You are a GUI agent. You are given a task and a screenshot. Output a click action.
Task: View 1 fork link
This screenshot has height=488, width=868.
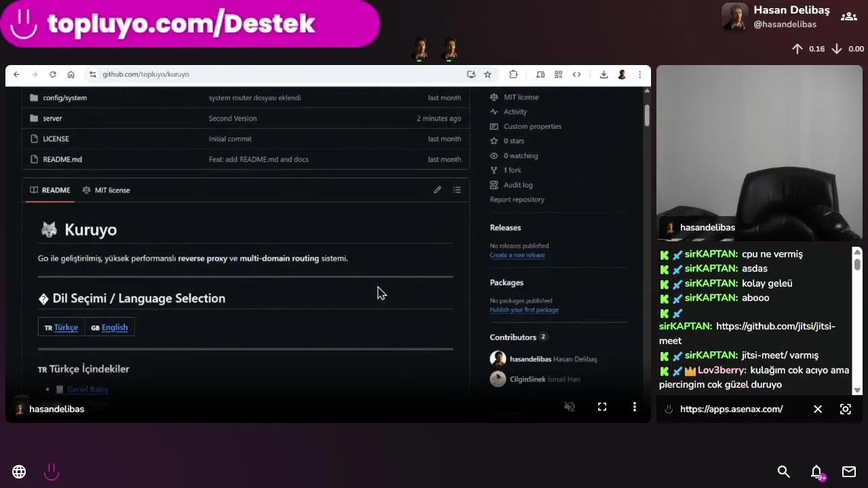pyautogui.click(x=512, y=170)
